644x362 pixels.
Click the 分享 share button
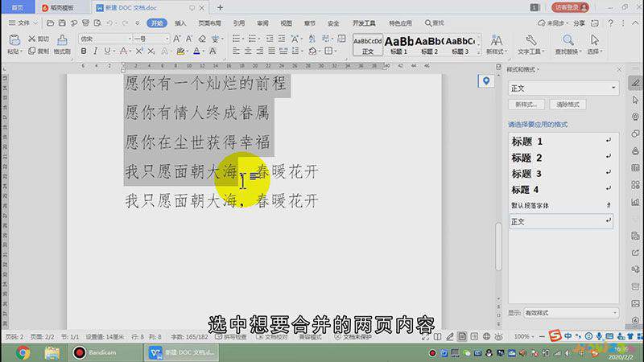(x=579, y=23)
